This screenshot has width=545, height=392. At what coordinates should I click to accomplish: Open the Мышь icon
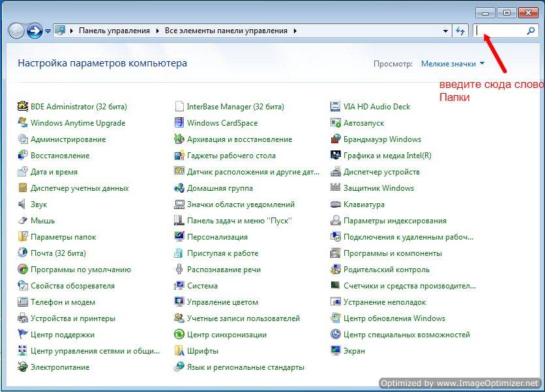point(23,221)
